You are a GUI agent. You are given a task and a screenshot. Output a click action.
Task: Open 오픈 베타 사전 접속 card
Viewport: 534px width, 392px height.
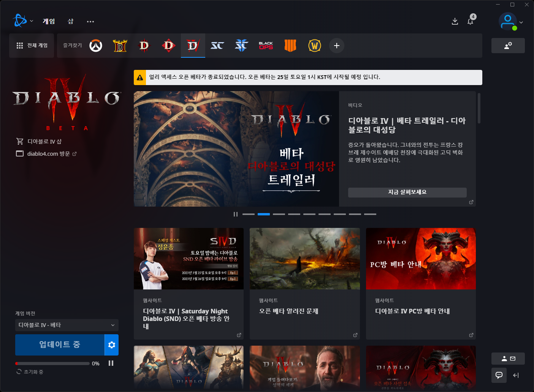tap(421, 368)
